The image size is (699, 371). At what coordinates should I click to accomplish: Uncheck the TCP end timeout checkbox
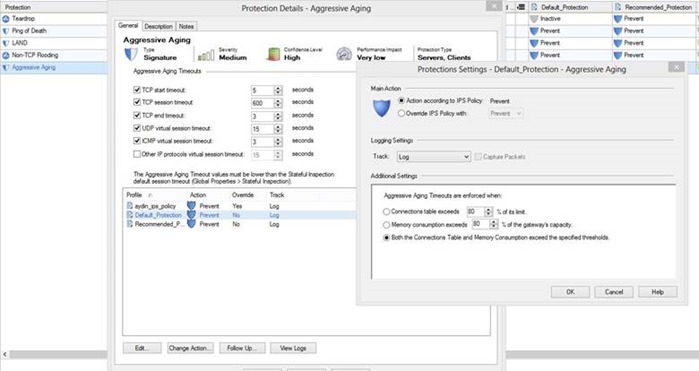(137, 115)
